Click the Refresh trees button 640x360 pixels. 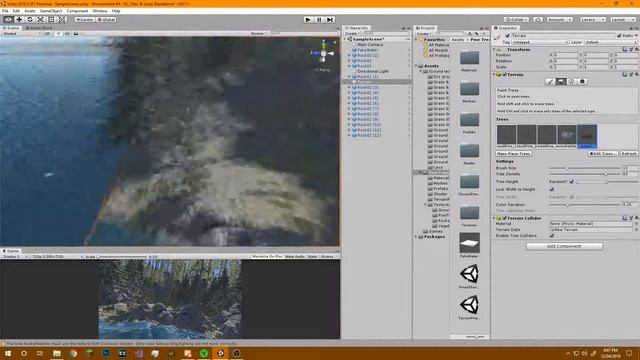click(x=629, y=154)
